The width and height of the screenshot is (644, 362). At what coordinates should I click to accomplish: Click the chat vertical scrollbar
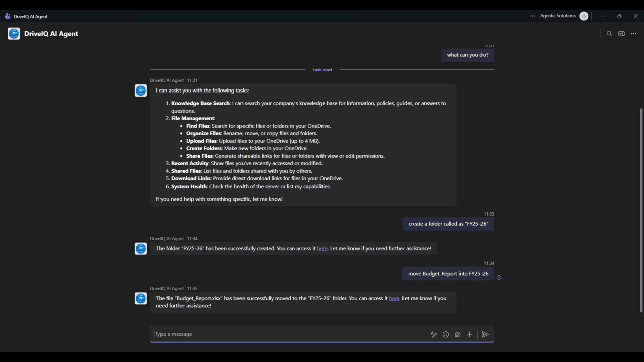(x=641, y=210)
